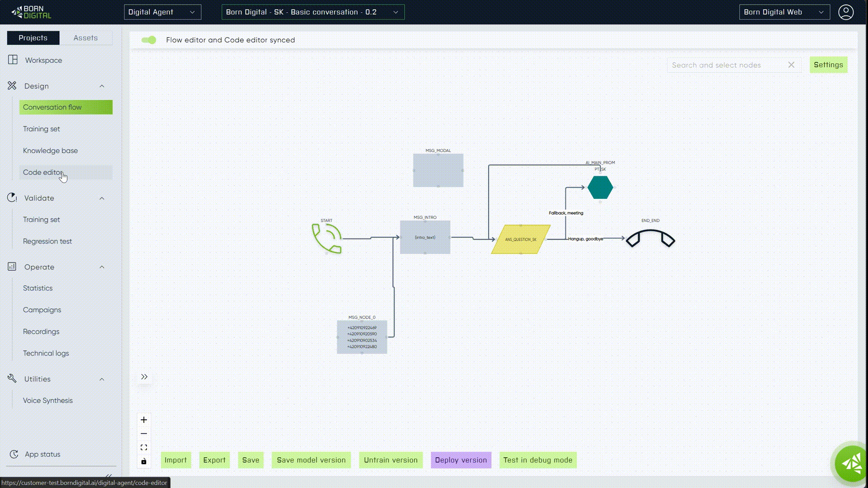Image resolution: width=868 pixels, height=488 pixels.
Task: Select the green hexagon AI_MAIN_PROMPT node
Action: pyautogui.click(x=600, y=188)
